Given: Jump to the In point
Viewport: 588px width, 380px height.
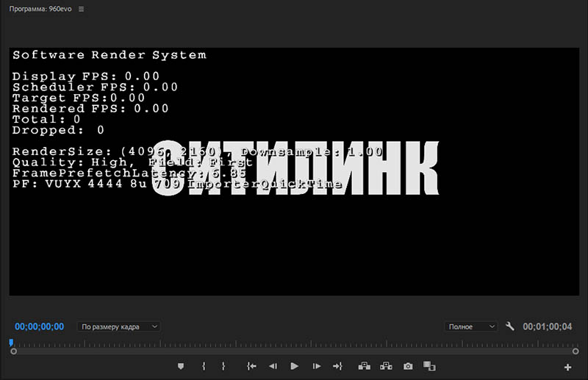Looking at the screenshot, I should click(x=251, y=366).
